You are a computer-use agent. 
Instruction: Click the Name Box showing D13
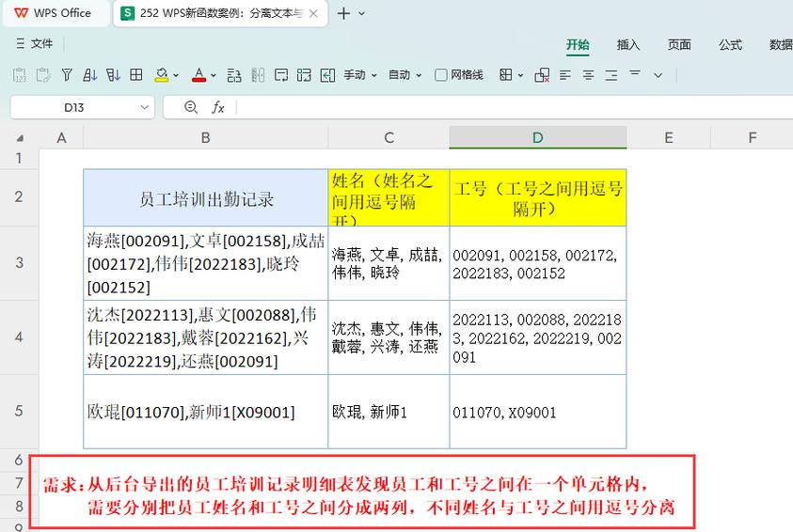coord(73,107)
